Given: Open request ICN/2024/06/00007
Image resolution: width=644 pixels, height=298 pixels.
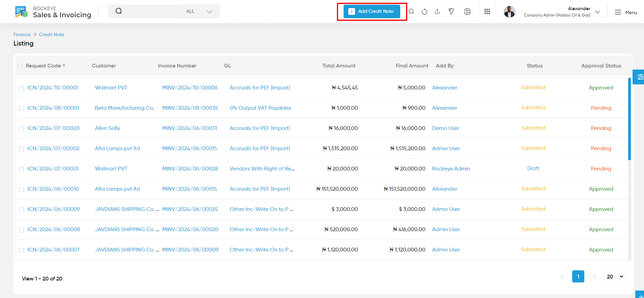Looking at the screenshot, I should tap(54, 250).
